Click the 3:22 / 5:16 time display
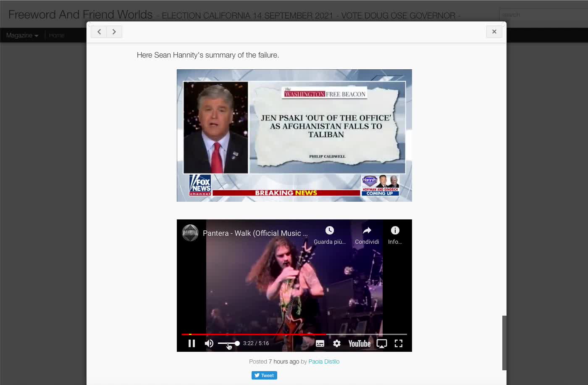This screenshot has height=385, width=588. 256,343
